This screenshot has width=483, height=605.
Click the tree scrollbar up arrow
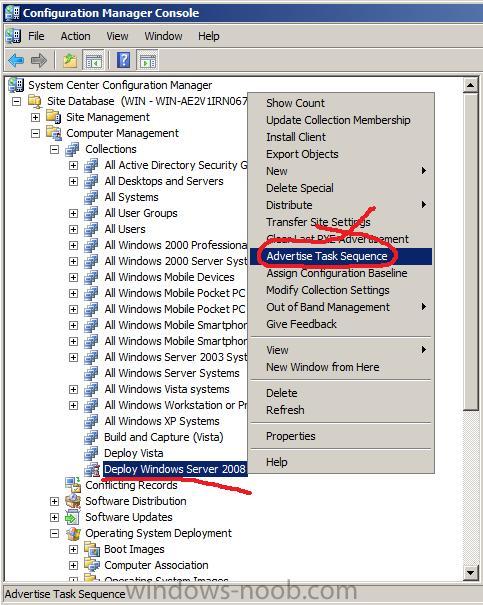(x=471, y=85)
